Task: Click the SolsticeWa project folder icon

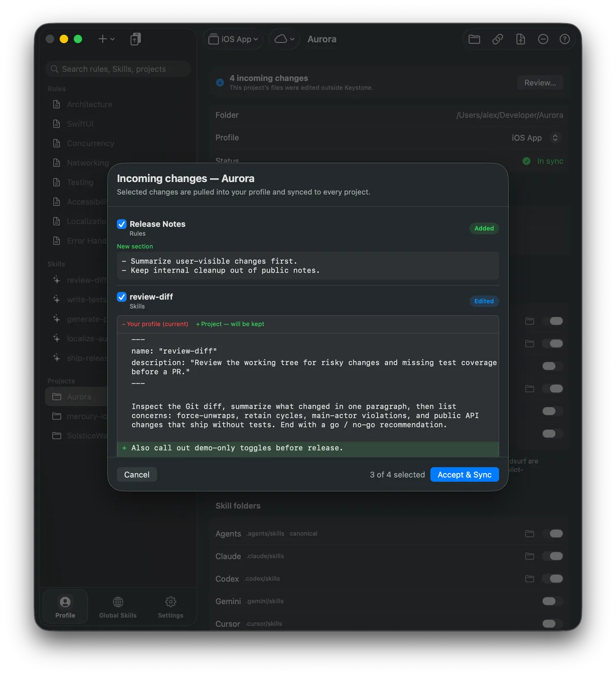Action: [x=57, y=436]
